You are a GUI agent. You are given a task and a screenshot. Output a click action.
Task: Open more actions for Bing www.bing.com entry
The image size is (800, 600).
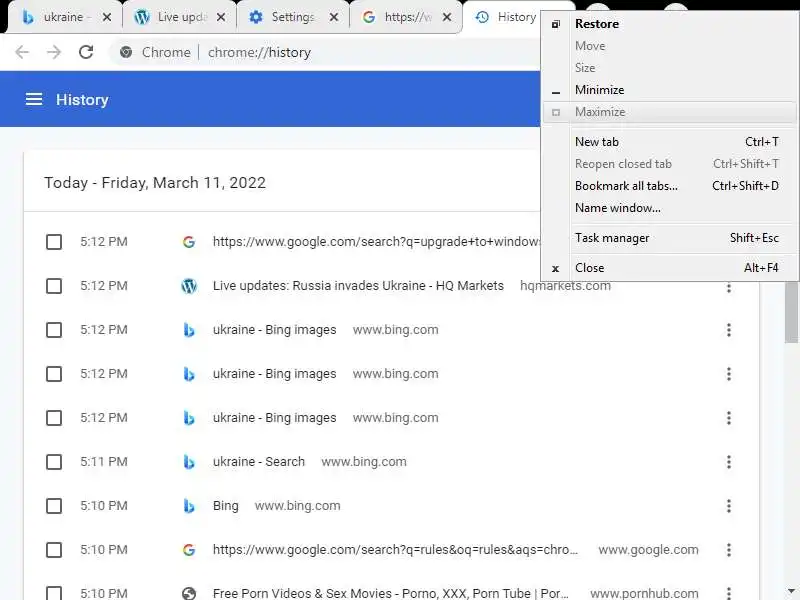pos(729,506)
